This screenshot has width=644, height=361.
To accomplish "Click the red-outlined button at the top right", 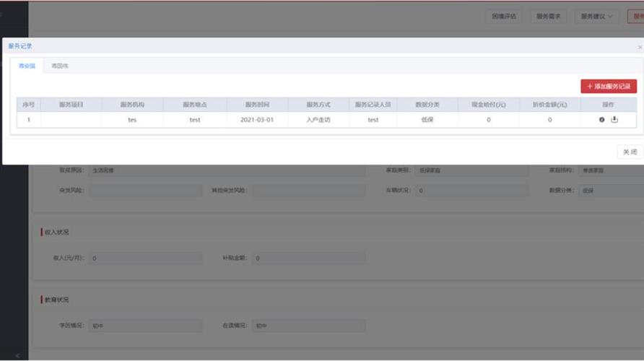I will tap(636, 16).
